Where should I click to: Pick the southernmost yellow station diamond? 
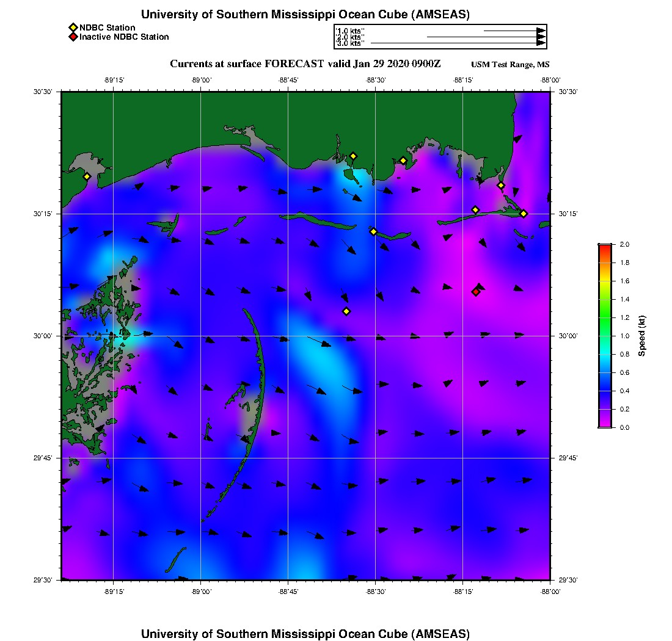(346, 311)
